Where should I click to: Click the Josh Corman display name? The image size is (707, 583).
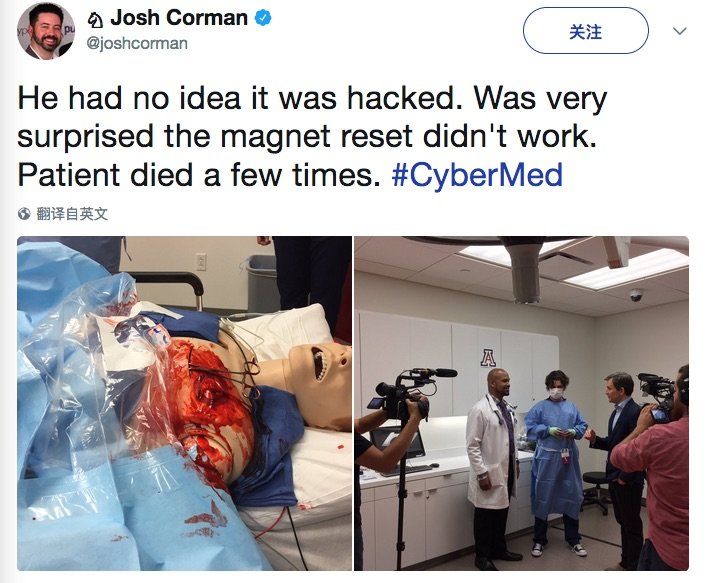[179, 18]
